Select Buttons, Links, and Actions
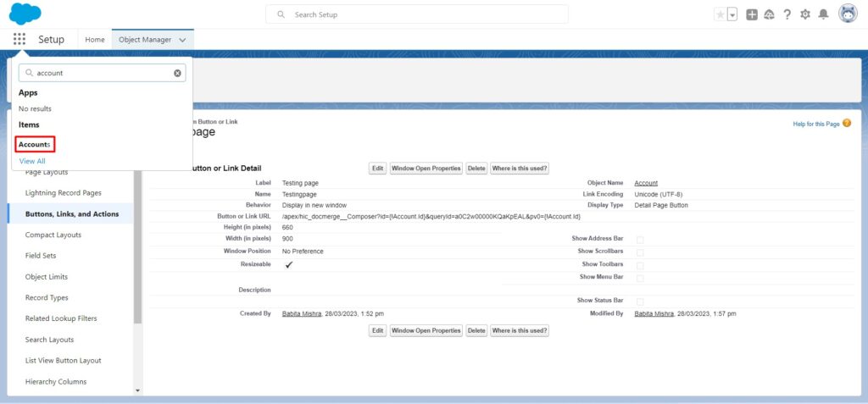868x404 pixels. pyautogui.click(x=72, y=214)
